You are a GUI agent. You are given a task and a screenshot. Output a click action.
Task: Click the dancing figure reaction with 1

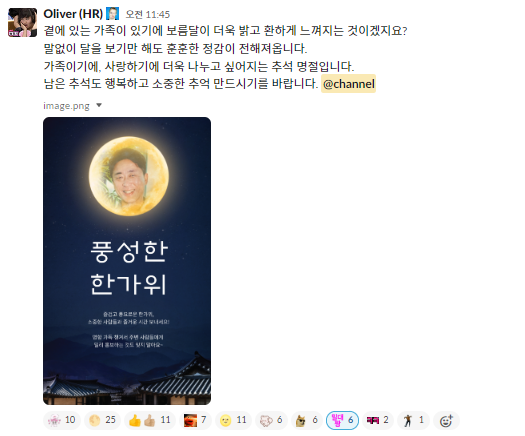click(414, 420)
